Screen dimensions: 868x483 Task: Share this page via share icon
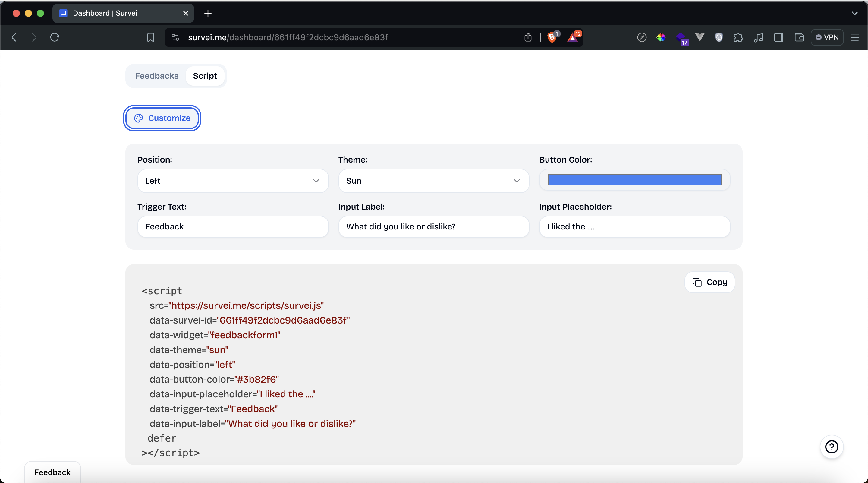[528, 37]
